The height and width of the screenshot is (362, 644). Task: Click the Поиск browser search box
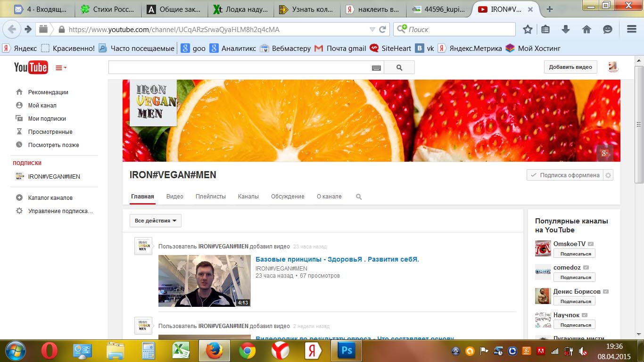click(454, 29)
